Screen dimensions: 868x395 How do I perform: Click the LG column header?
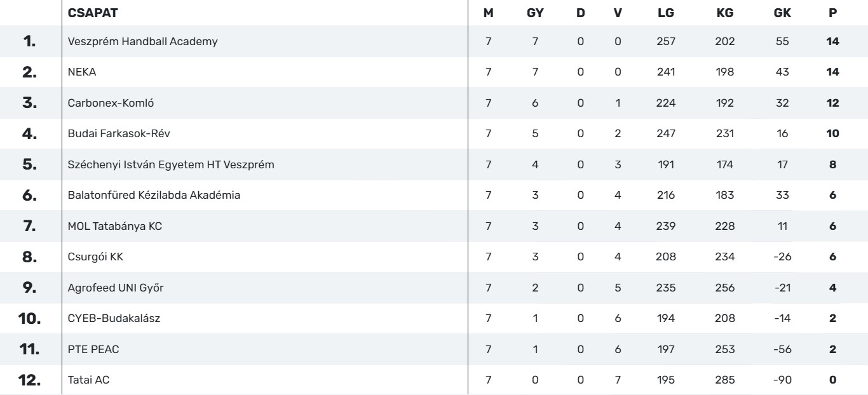point(666,13)
